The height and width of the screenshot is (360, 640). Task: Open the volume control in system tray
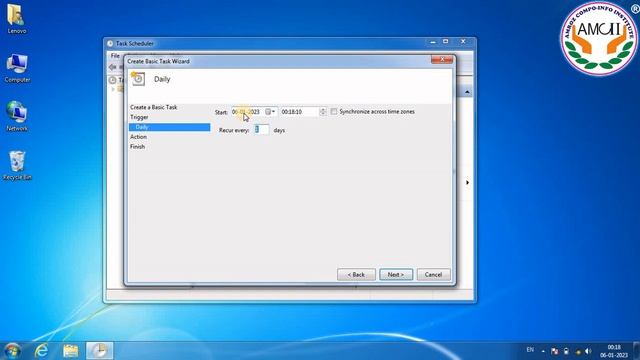[588, 351]
